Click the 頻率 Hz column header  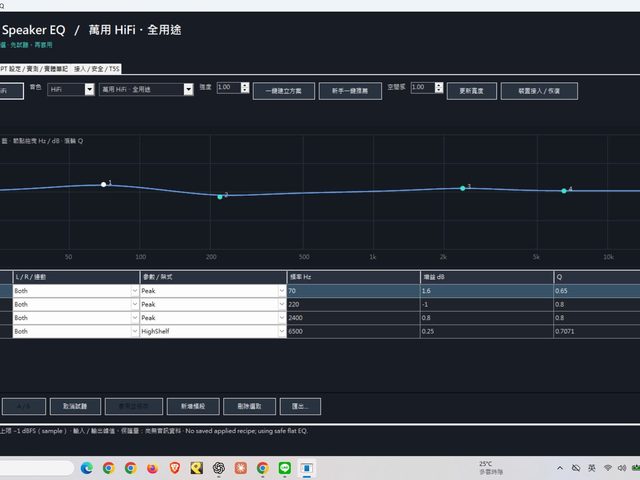(353, 277)
